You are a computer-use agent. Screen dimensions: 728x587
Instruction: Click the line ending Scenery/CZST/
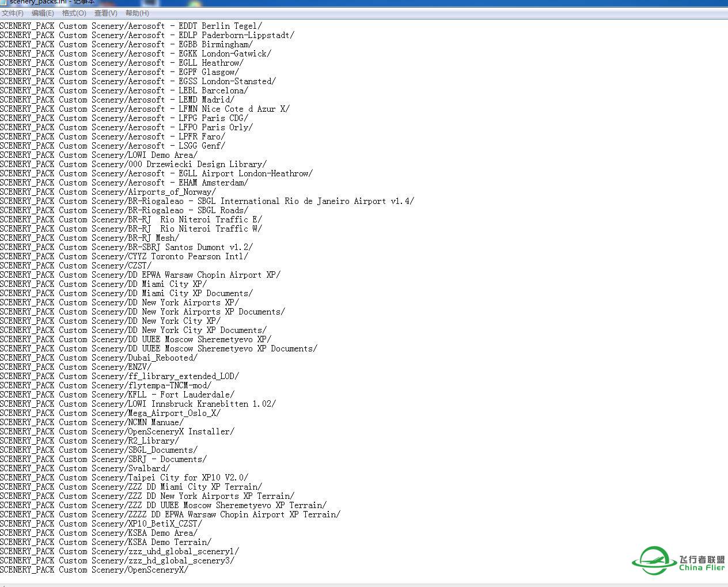tap(75, 266)
